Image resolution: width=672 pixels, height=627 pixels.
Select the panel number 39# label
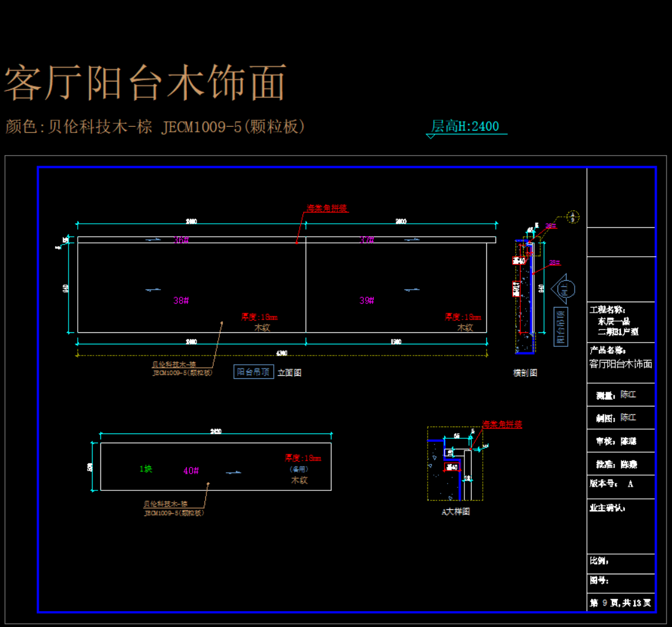click(x=366, y=300)
